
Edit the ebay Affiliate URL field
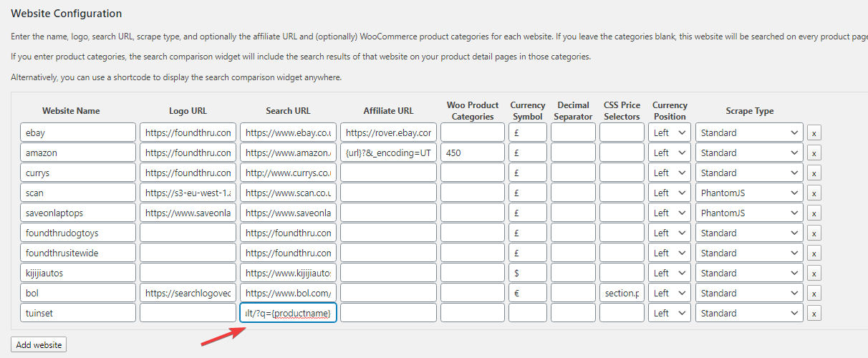[x=388, y=132]
